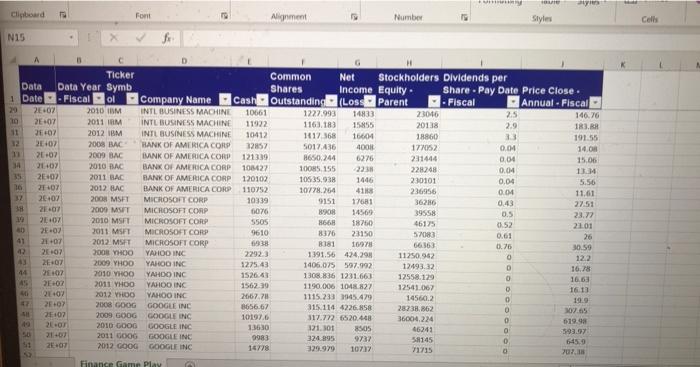Click the Insert Function fx icon
The image size is (700, 367).
tap(167, 38)
